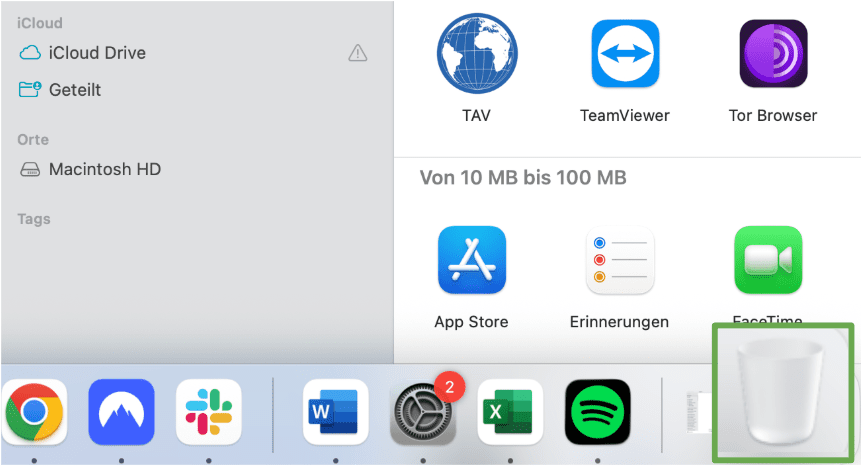Launch the TeamViewer app icon
This screenshot has width=863, height=466.
pyautogui.click(x=625, y=54)
